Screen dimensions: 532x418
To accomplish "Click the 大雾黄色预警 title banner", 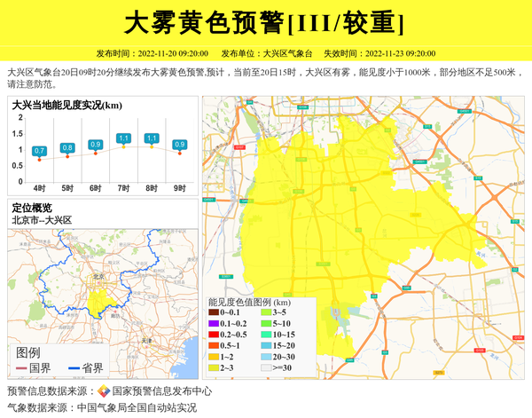I will tap(265, 22).
